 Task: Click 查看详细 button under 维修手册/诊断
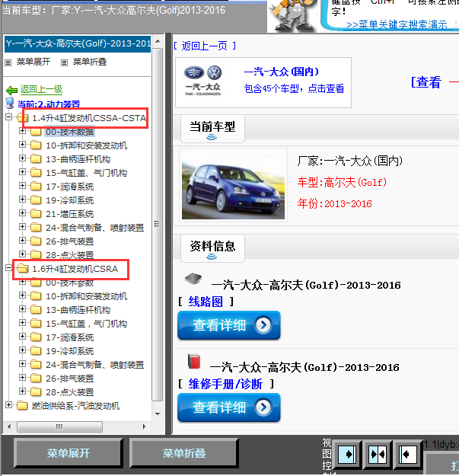pyautogui.click(x=229, y=407)
